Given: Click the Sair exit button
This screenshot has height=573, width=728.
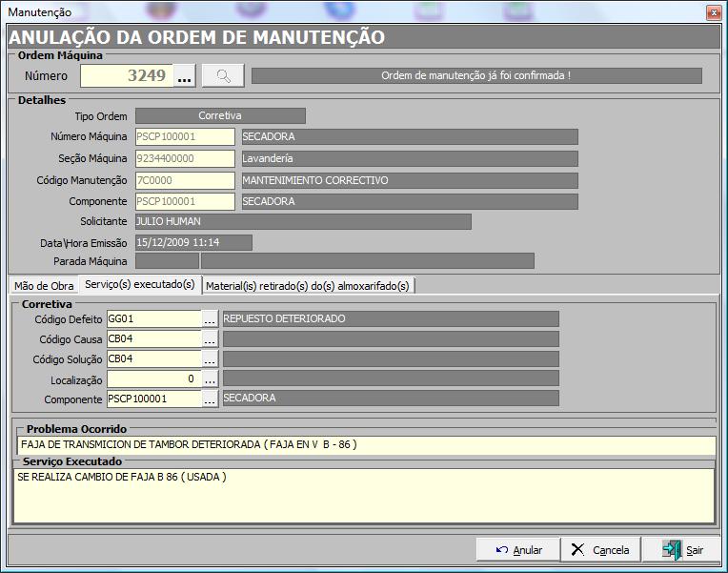Looking at the screenshot, I should click(682, 550).
